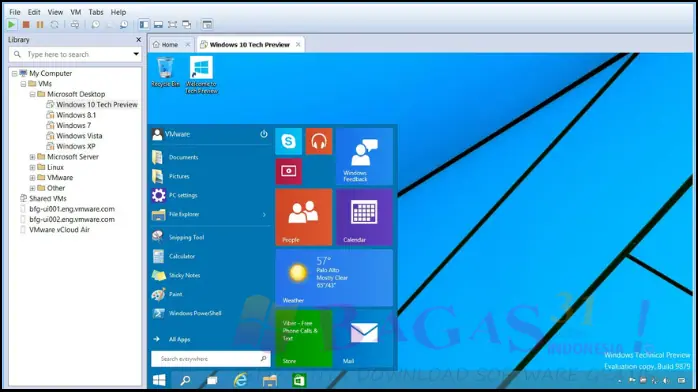Click the VMware user account name
The image size is (698, 392).
(177, 134)
